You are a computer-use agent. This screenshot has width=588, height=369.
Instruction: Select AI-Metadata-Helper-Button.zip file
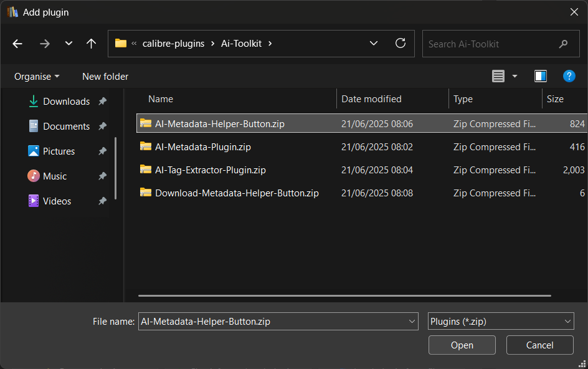point(362,123)
